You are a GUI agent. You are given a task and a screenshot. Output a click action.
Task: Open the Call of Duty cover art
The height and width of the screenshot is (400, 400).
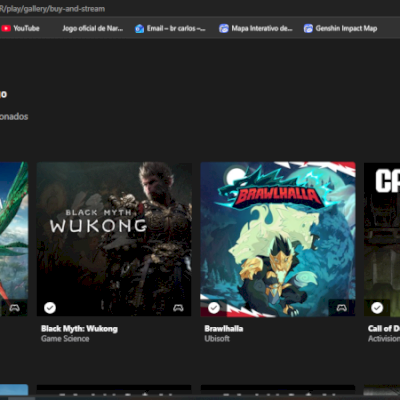(x=382, y=239)
